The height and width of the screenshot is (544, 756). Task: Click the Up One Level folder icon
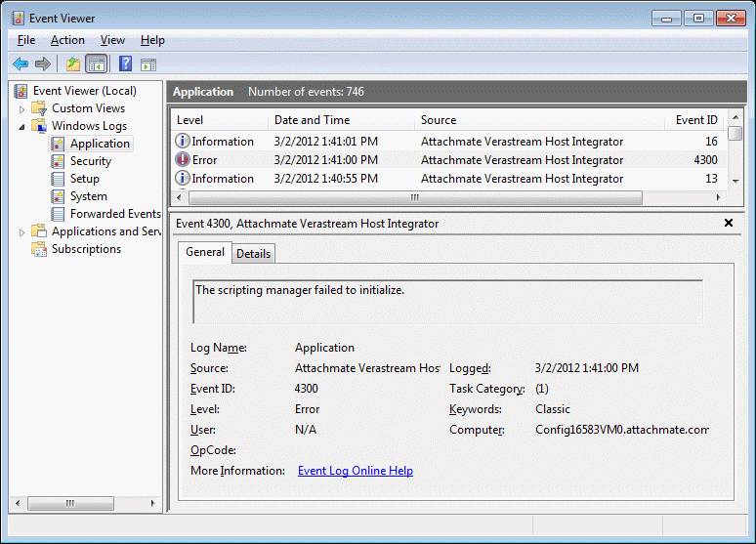[x=73, y=63]
